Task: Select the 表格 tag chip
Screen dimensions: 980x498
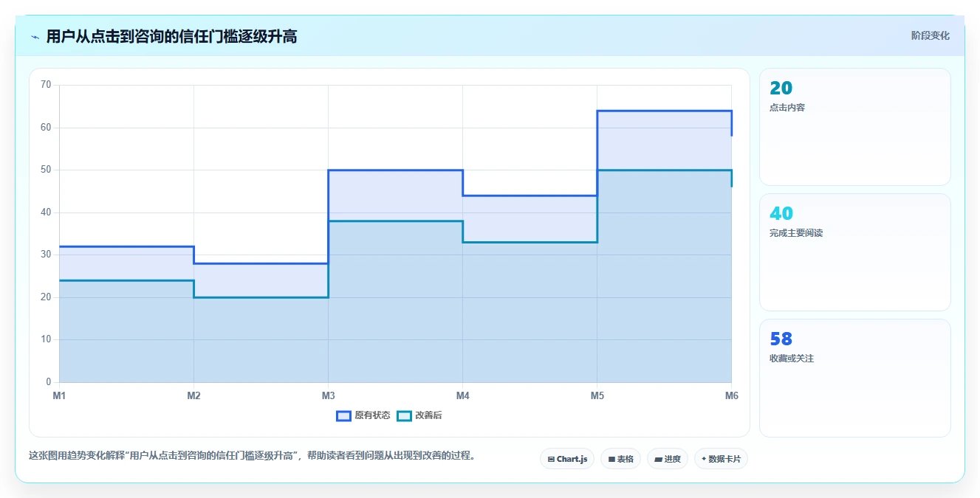Action: click(x=620, y=459)
